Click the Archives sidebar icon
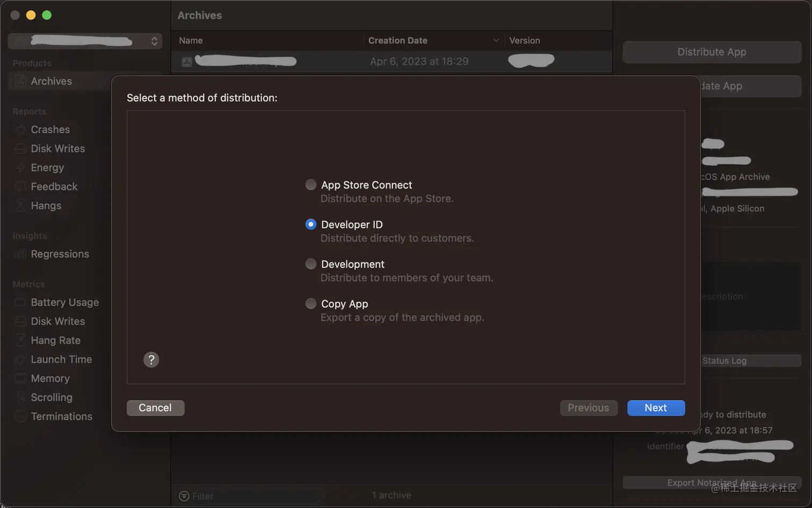The width and height of the screenshot is (812, 508). click(x=20, y=81)
